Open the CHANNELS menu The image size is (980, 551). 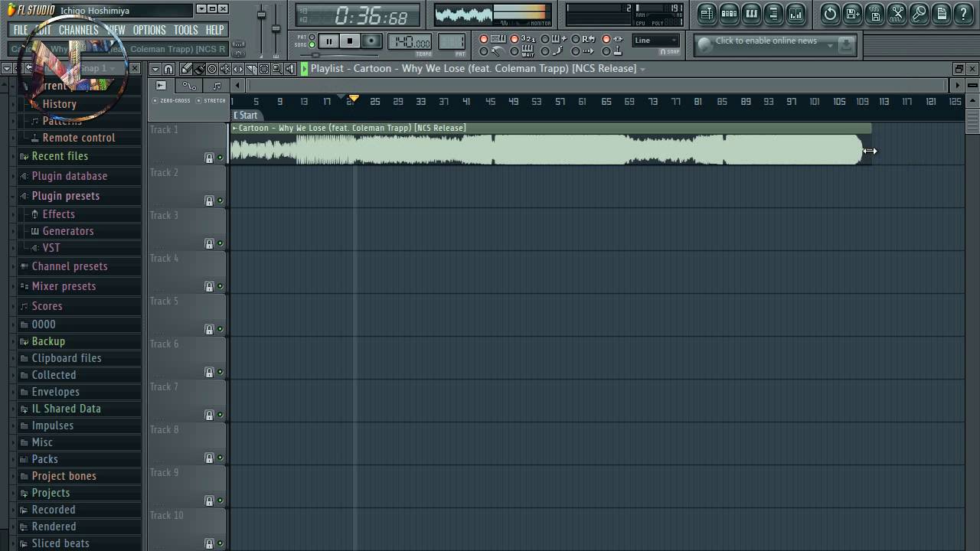tap(78, 30)
